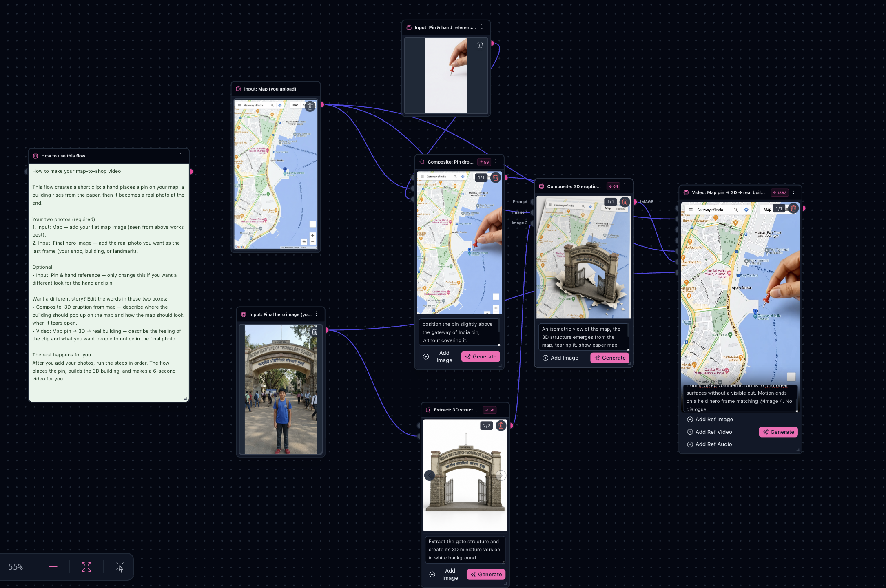886x588 pixels.
Task: Remove the final hero image with its trash icon
Action: click(315, 332)
